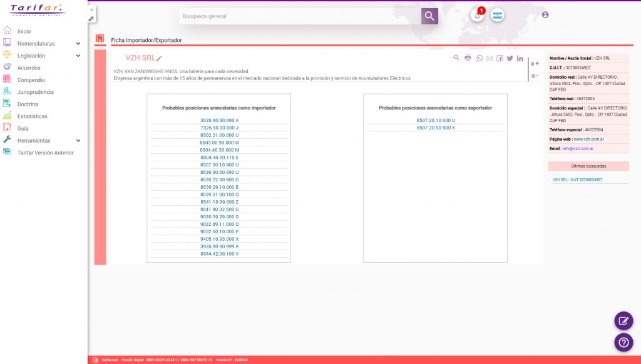This screenshot has width=641, height=364.
Task: Share on Twitter icon
Action: [x=510, y=58]
